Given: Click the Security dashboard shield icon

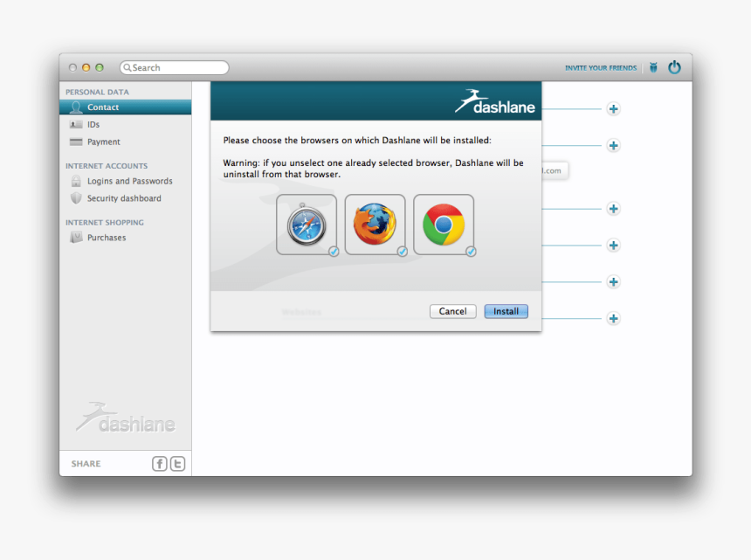Looking at the screenshot, I should click(x=76, y=198).
